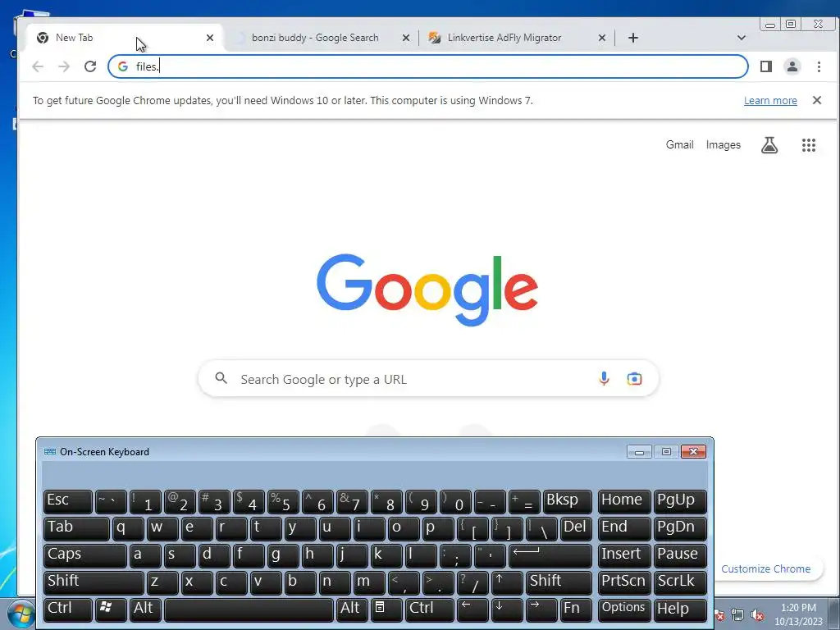The height and width of the screenshot is (630, 840).
Task: Close the bonzi buddy search tab
Action: (406, 38)
